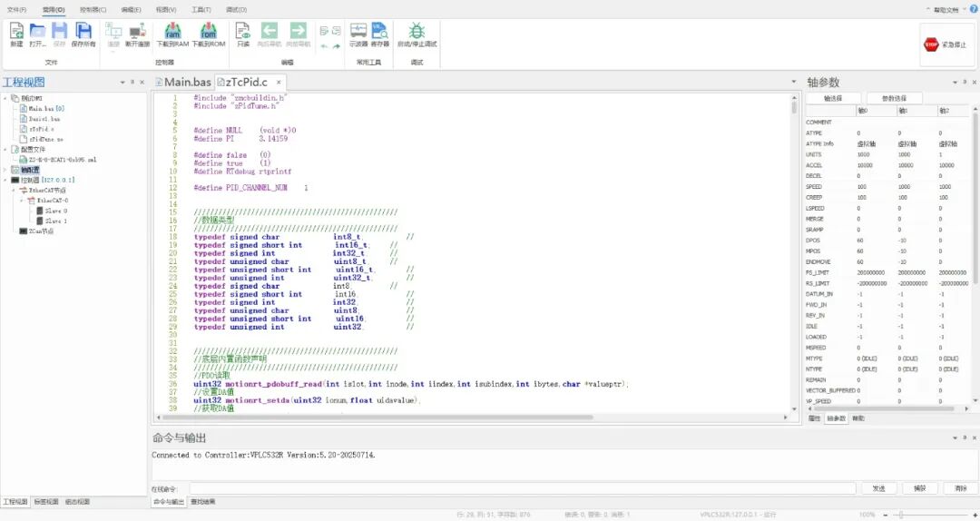The height and width of the screenshot is (521, 980).
Task: Open the editor tab list dropdown arrow
Action: (794, 82)
